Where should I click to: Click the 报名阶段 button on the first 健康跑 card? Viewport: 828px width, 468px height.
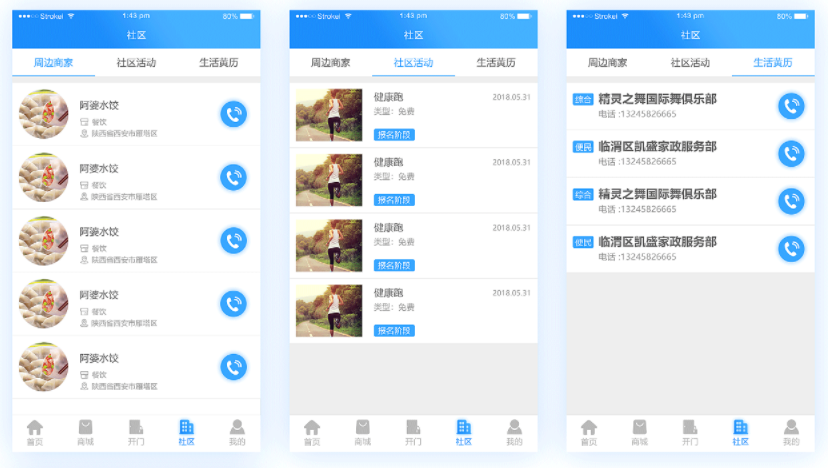pos(394,135)
